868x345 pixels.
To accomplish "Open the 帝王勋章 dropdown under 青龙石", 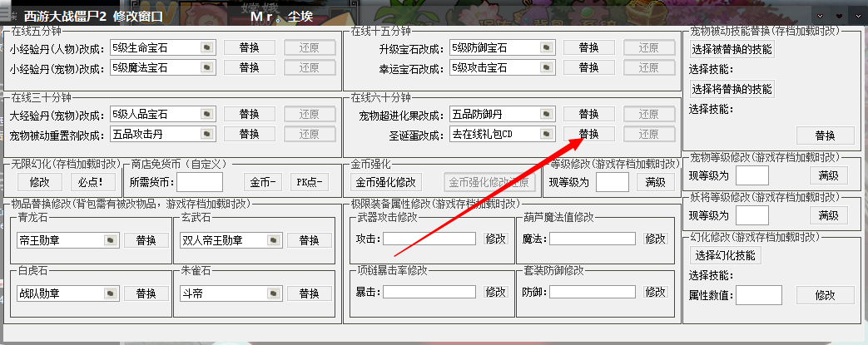I will click(111, 240).
